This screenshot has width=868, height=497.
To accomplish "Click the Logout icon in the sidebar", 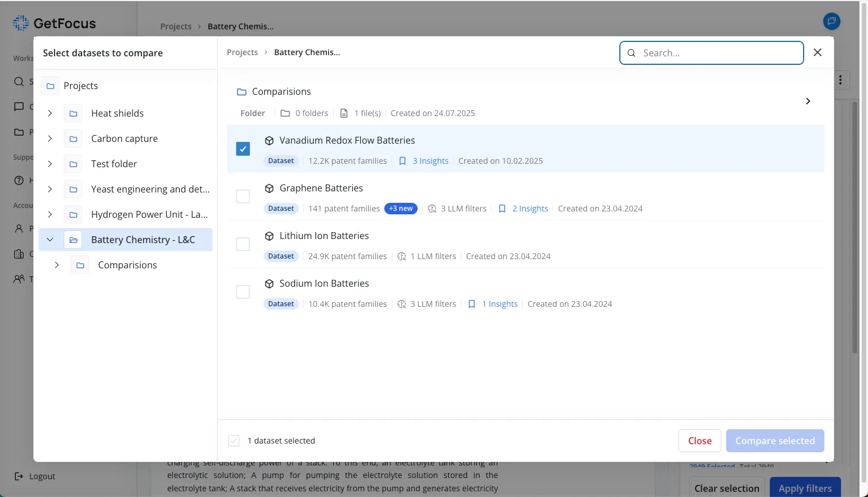I will coord(19,476).
